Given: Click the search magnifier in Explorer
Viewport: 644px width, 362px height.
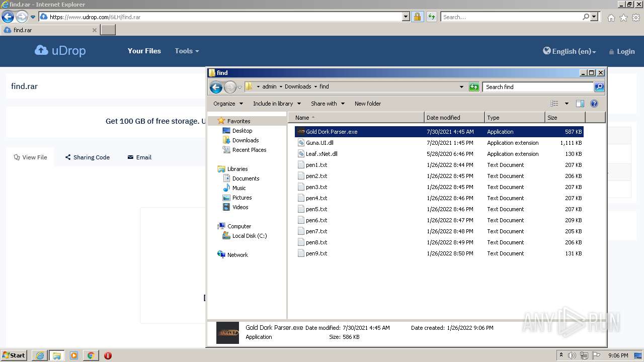Looking at the screenshot, I should pyautogui.click(x=599, y=87).
